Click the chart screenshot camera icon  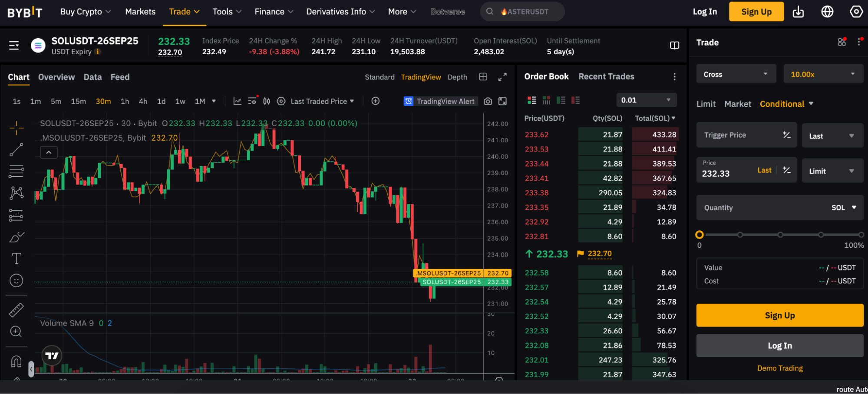488,101
